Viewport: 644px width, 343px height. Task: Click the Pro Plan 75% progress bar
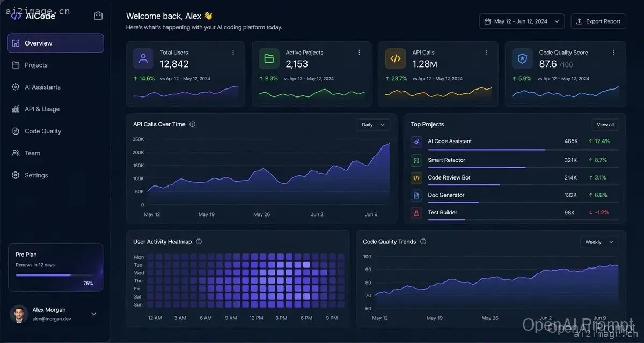54,275
